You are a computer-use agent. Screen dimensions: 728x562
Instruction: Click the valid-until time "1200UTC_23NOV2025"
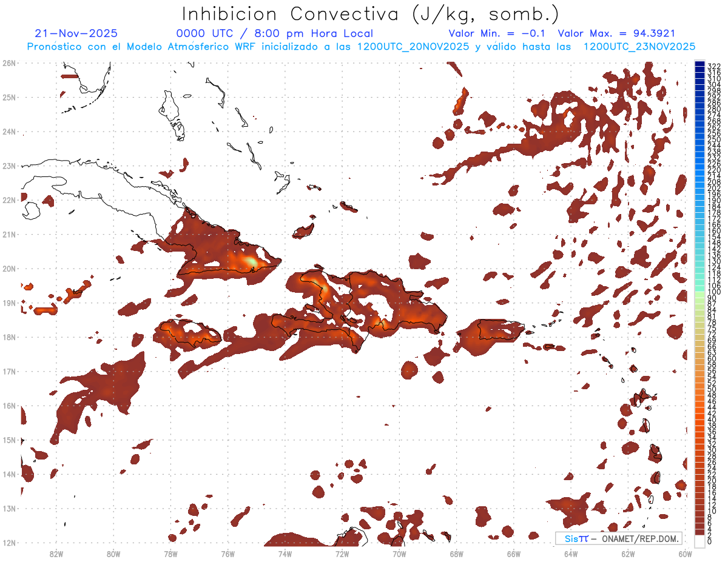pyautogui.click(x=639, y=47)
